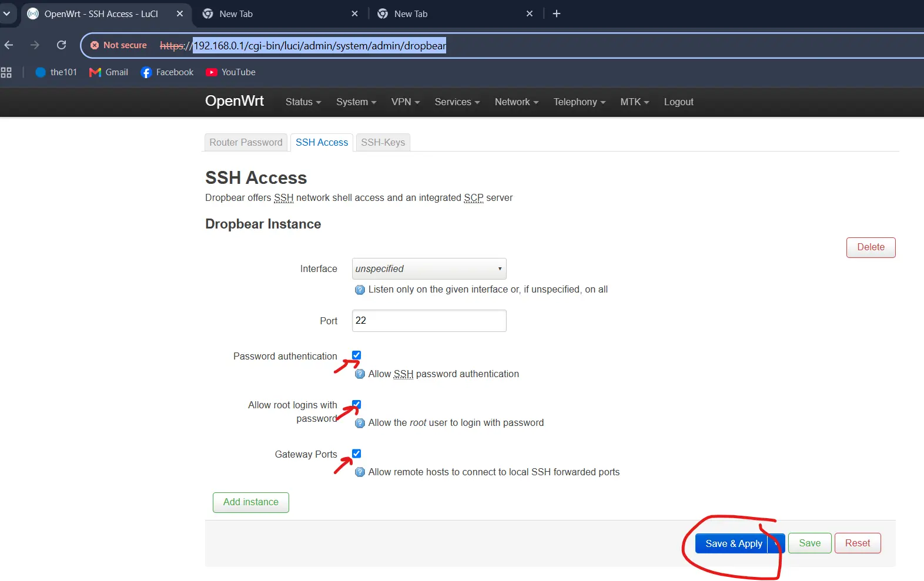Image resolution: width=924 pixels, height=581 pixels.
Task: Click help icon beside Allow remote hosts
Action: point(360,472)
